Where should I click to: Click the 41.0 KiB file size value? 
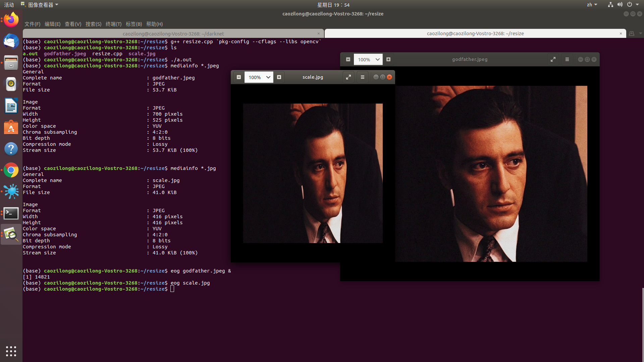click(164, 192)
